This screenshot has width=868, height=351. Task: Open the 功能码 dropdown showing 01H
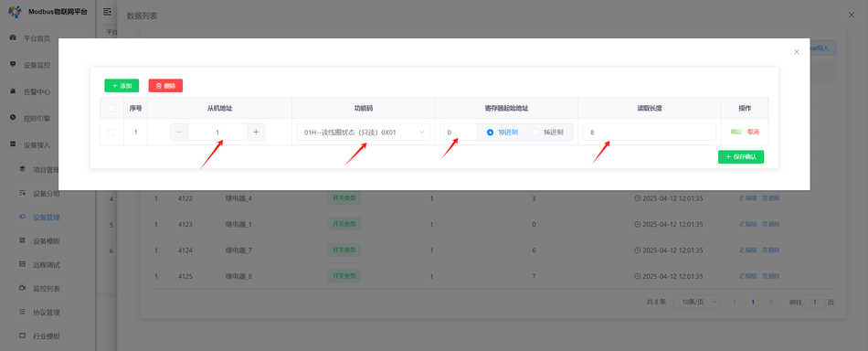(x=363, y=133)
